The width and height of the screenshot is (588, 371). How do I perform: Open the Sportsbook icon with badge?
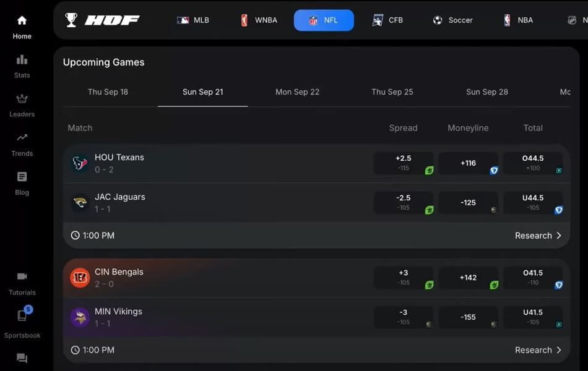[x=22, y=316]
